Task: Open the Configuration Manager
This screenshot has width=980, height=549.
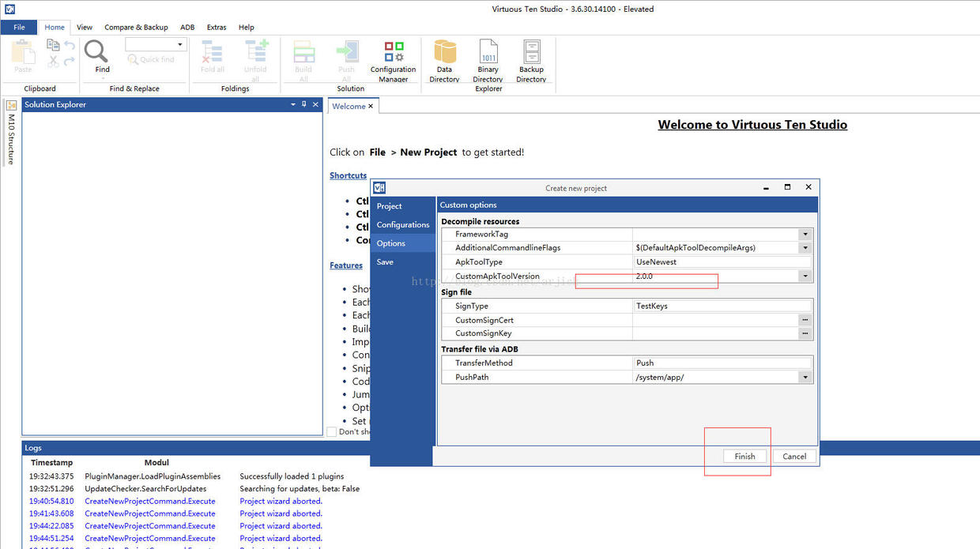Action: pos(393,62)
